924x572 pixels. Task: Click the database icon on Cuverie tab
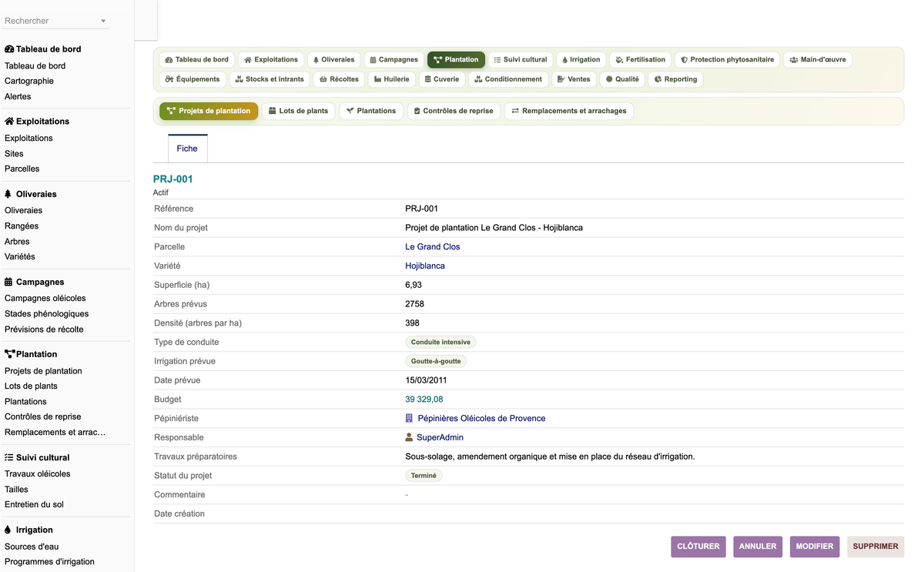coord(428,79)
